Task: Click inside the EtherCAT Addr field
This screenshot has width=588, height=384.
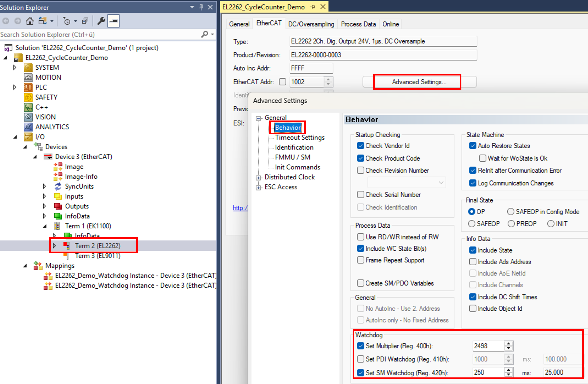Action: click(x=306, y=82)
